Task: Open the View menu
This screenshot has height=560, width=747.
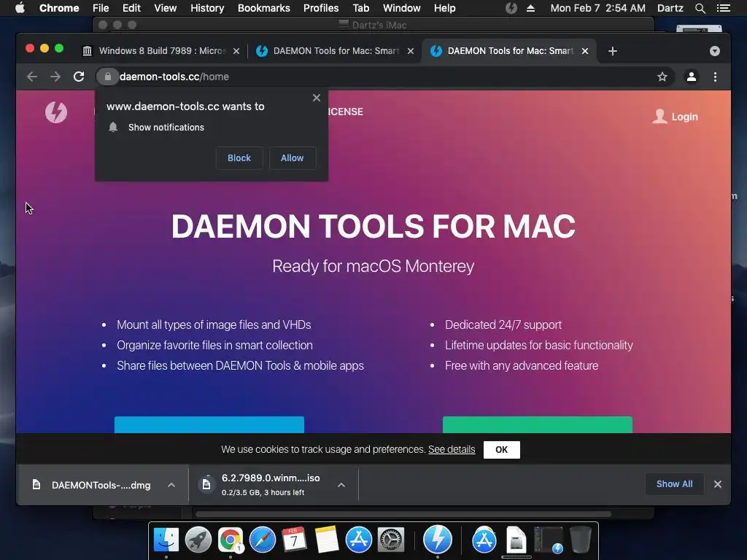Action: point(166,8)
